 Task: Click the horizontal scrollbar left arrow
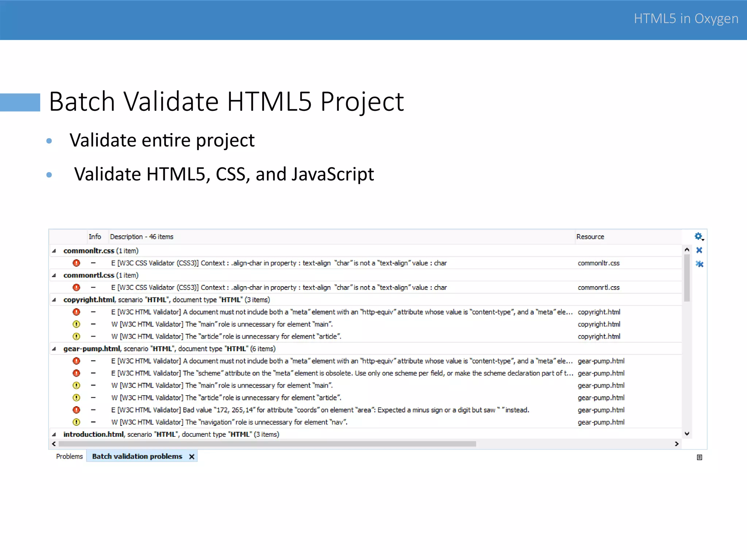[54, 444]
